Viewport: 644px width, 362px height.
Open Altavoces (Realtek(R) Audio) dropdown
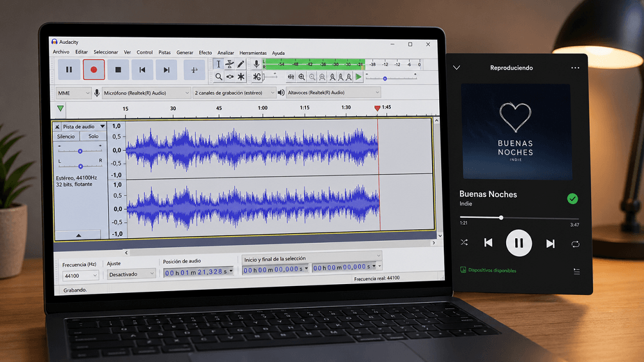coord(333,93)
